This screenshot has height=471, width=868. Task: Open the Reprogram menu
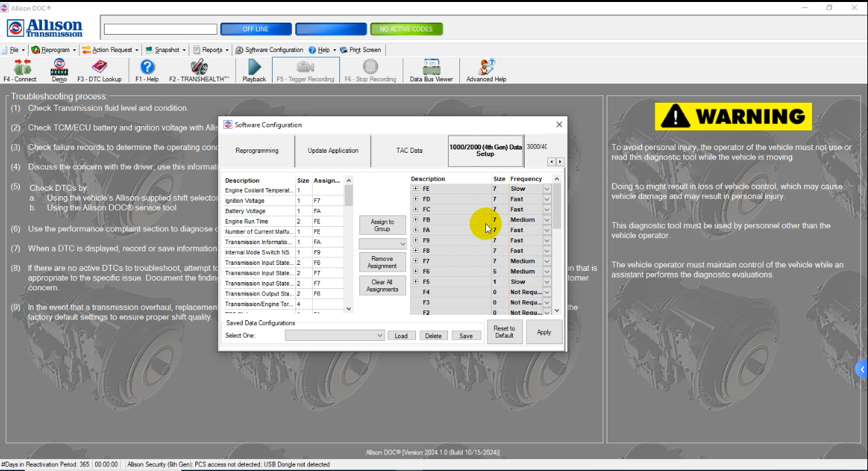[54, 50]
